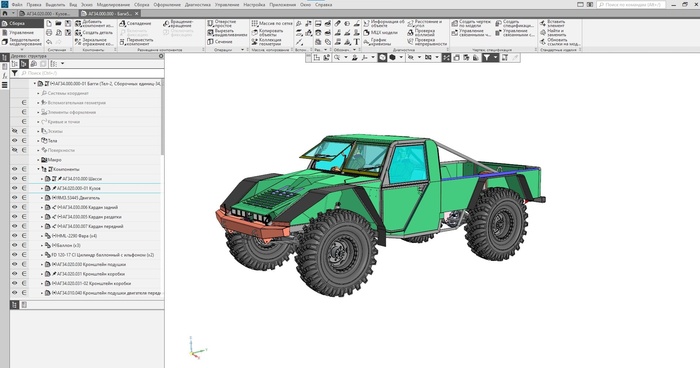The height and width of the screenshot is (368, 700).
Task: Collapse the Компоненты tree node
Action: tap(38, 169)
